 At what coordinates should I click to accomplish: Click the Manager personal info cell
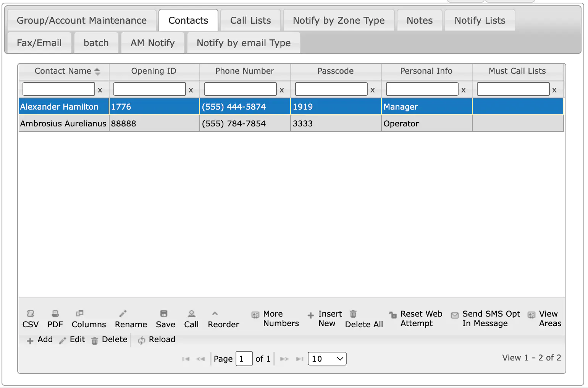point(427,107)
